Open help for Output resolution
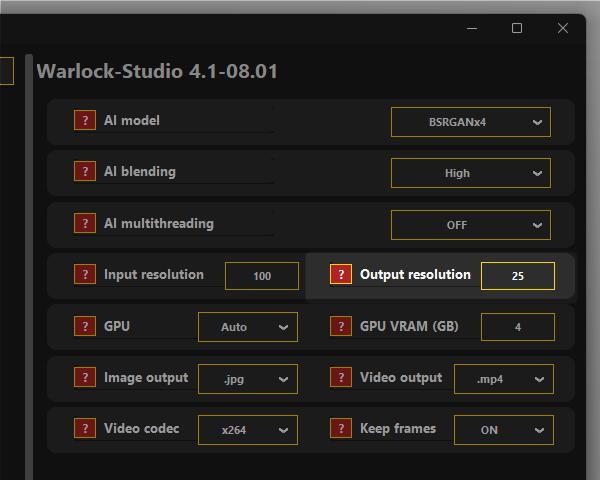The image size is (600, 480). pyautogui.click(x=341, y=274)
